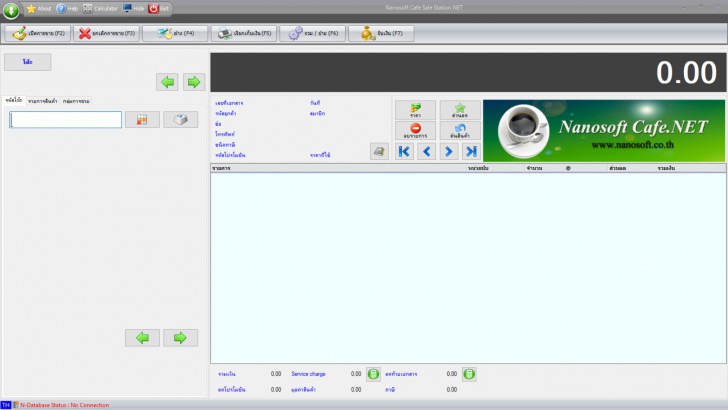Launch the Calculator tool

100,8
